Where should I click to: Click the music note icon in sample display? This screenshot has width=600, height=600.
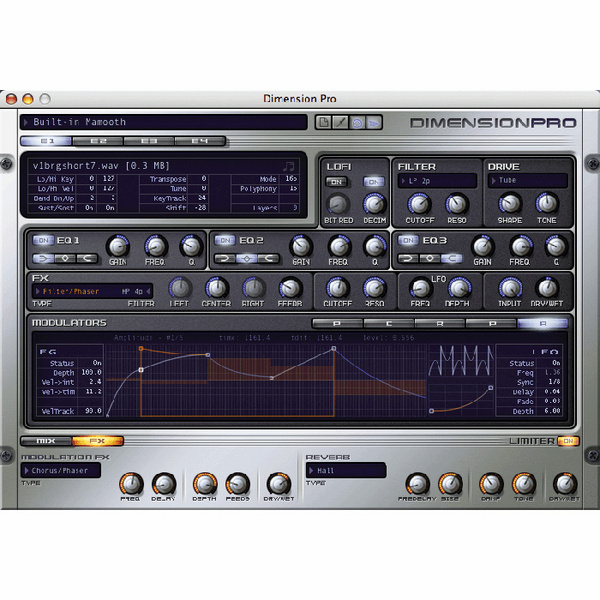coord(289,166)
